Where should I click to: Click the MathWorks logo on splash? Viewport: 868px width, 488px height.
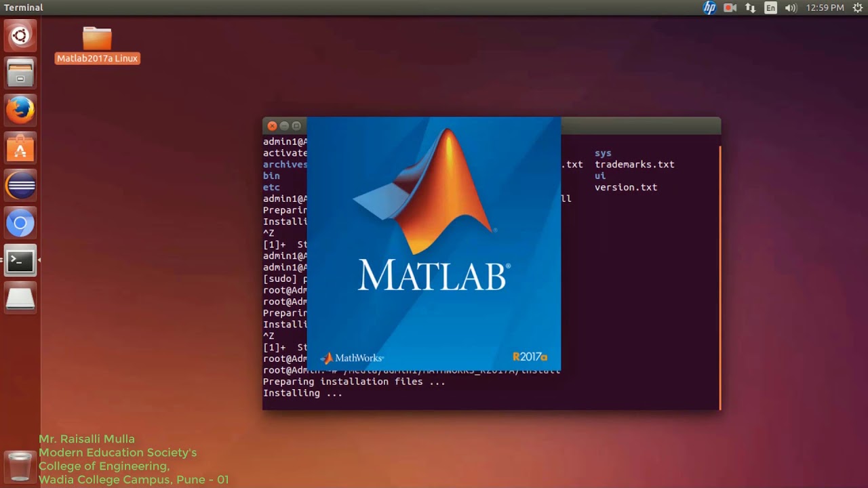tap(352, 358)
